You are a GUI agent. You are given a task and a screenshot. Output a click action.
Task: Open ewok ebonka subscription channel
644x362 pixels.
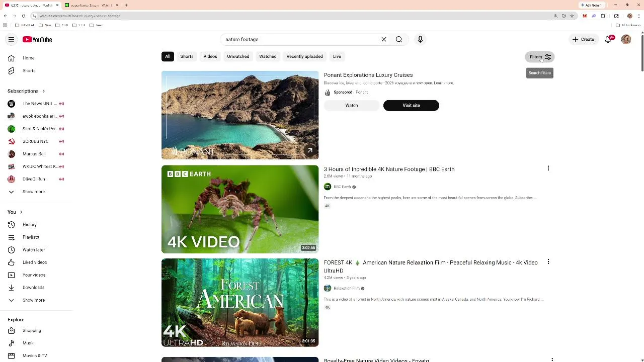point(36,116)
